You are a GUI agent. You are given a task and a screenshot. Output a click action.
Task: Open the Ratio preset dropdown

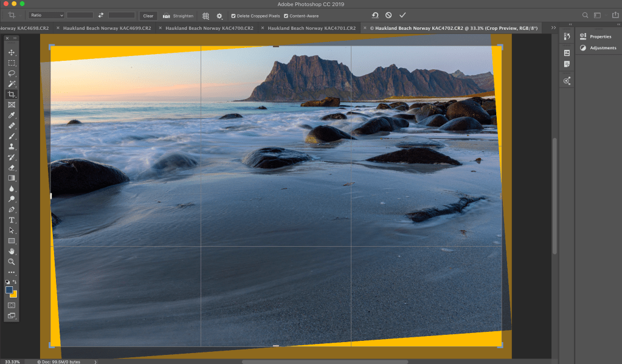[47, 15]
